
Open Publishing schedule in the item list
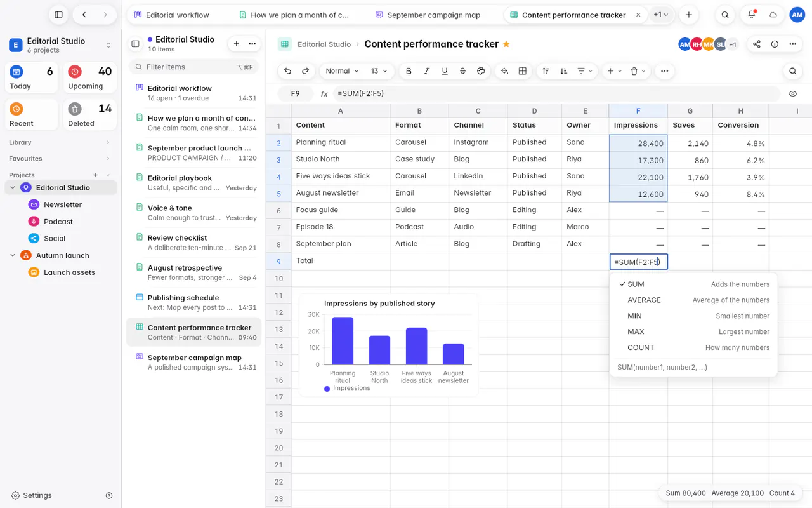(193, 302)
